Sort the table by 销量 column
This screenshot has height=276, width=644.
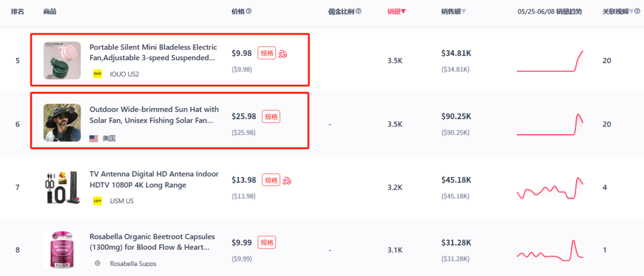coord(397,11)
